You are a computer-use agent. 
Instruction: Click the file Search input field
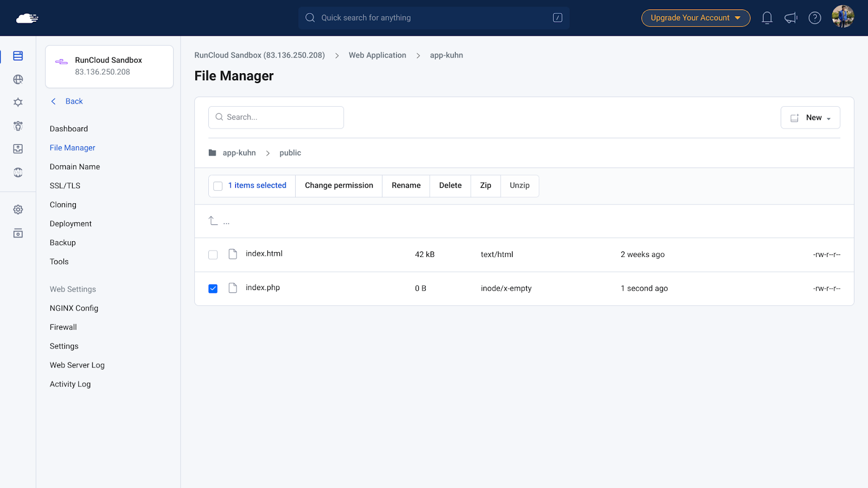coord(276,117)
